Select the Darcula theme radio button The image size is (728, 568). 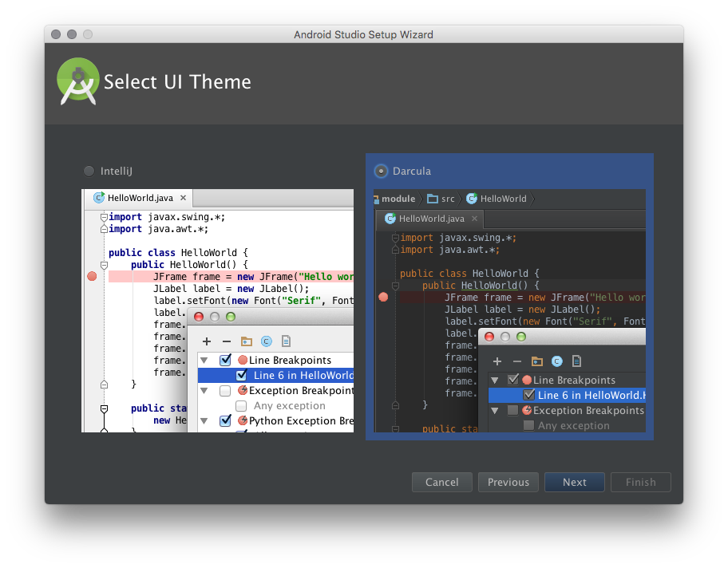click(x=381, y=172)
